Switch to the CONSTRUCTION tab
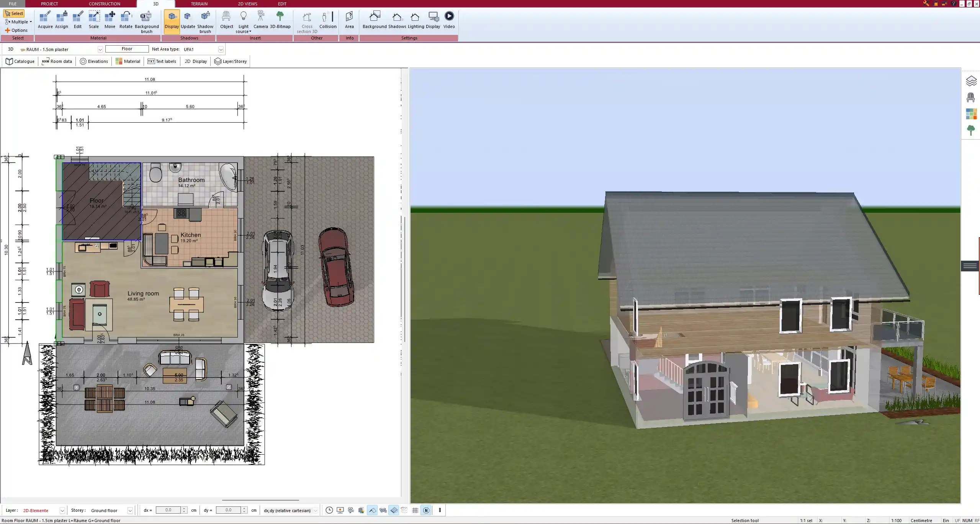Image resolution: width=980 pixels, height=524 pixels. pyautogui.click(x=105, y=4)
